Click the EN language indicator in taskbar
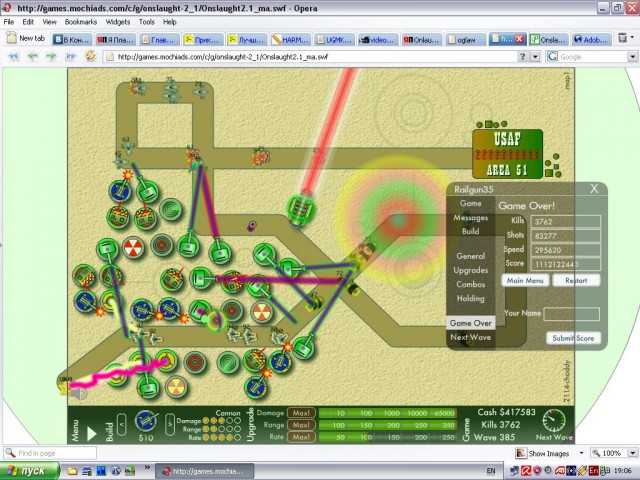This screenshot has height=480, width=640. 491,471
